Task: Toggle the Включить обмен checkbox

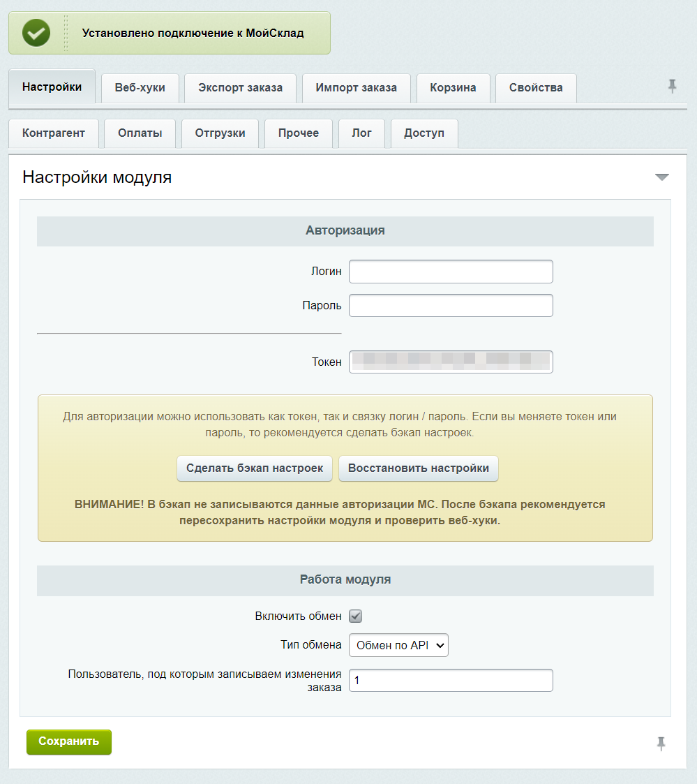Action: [356, 616]
